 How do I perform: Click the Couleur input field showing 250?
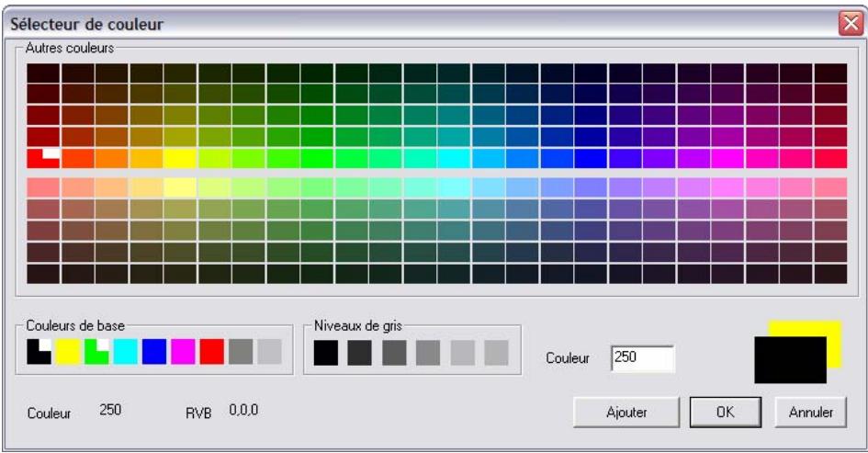[x=642, y=358]
